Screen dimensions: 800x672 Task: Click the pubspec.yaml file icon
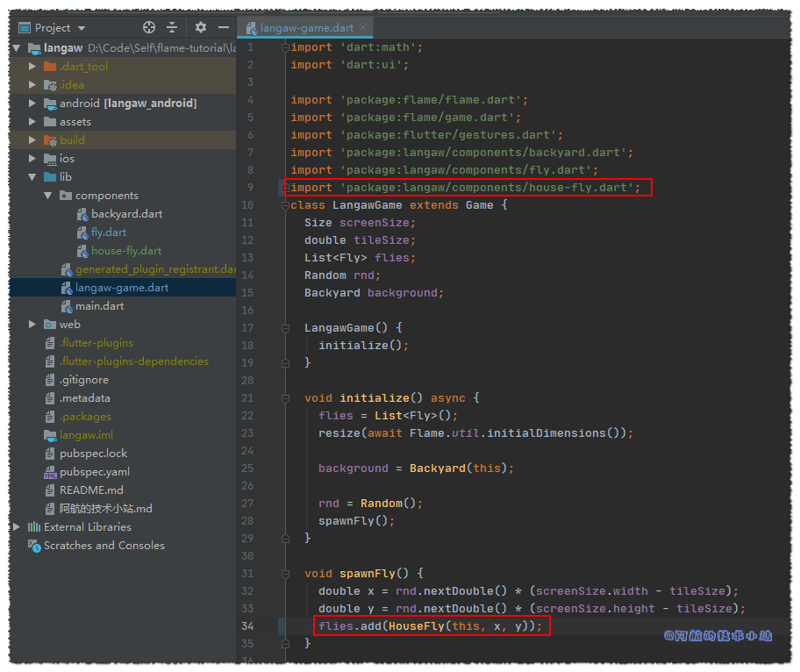[50, 472]
